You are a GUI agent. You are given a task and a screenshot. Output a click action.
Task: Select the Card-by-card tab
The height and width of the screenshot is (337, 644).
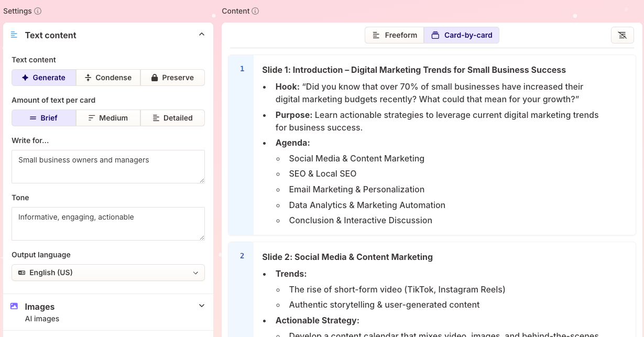coord(461,35)
